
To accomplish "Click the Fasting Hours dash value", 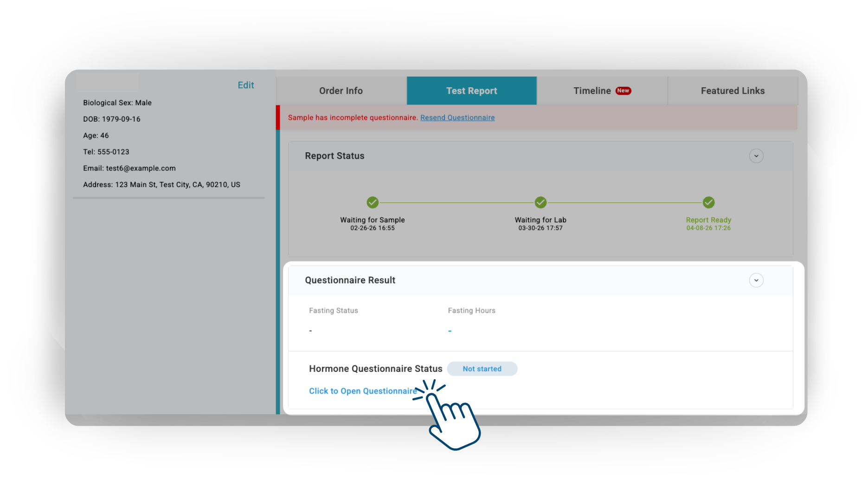I will (450, 331).
